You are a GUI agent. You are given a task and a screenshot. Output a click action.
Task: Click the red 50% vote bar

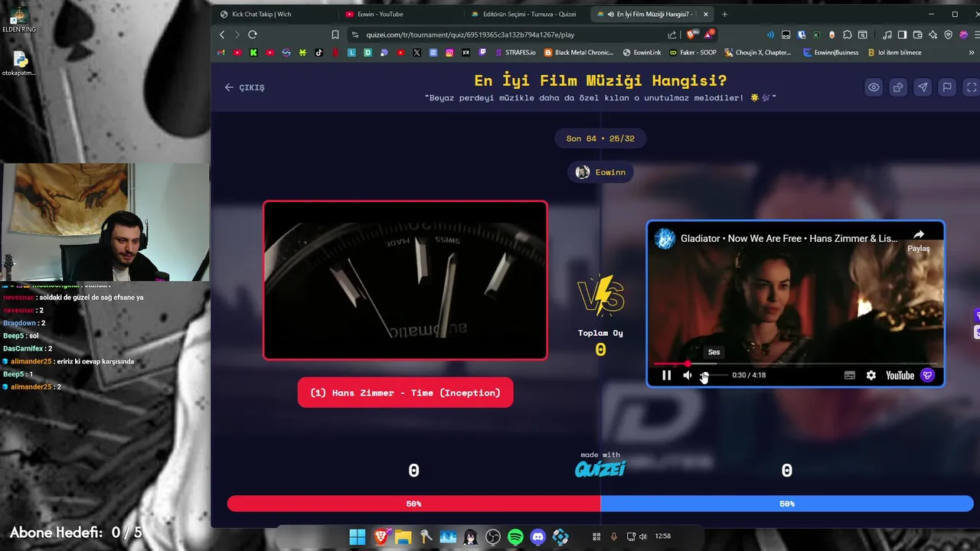pyautogui.click(x=413, y=504)
